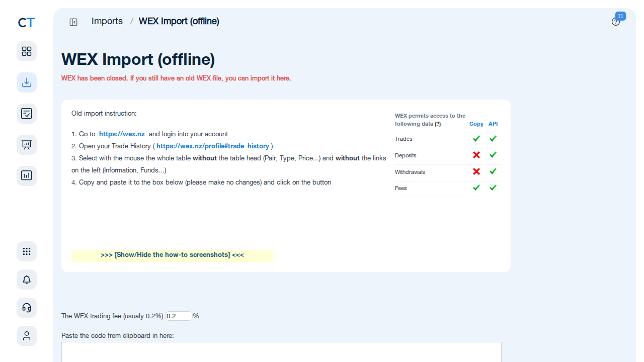Image resolution: width=644 pixels, height=362 pixels.
Task: Show/Hide the how-to screenshots
Action: (172, 255)
